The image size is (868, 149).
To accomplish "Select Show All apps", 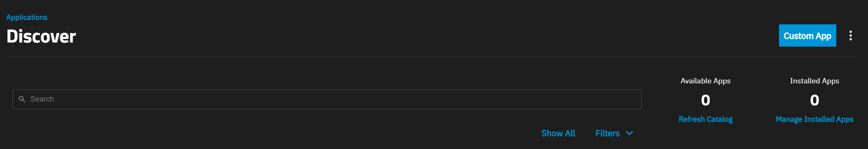I will 558,133.
